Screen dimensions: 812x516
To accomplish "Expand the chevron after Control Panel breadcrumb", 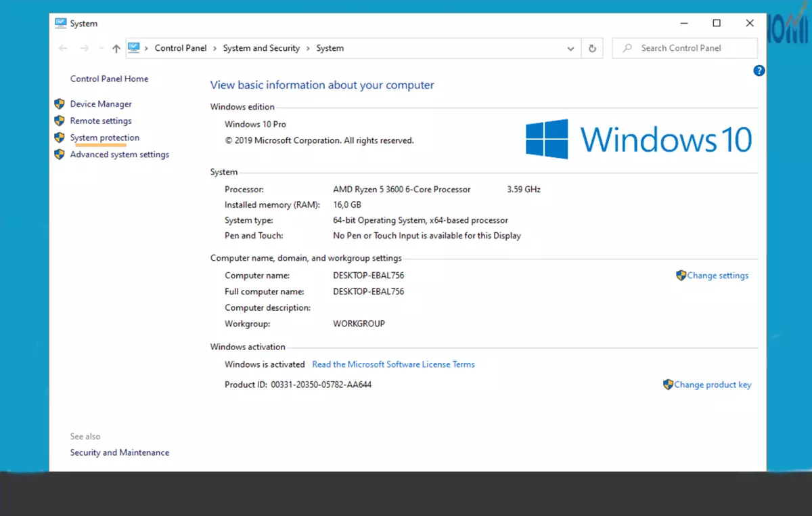I will pyautogui.click(x=215, y=48).
